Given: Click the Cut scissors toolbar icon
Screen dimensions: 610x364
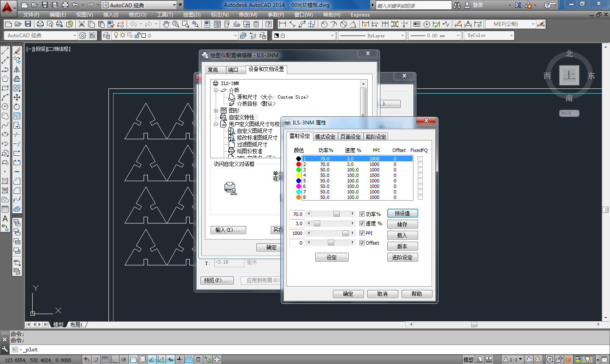Looking at the screenshot, I should (x=82, y=24).
